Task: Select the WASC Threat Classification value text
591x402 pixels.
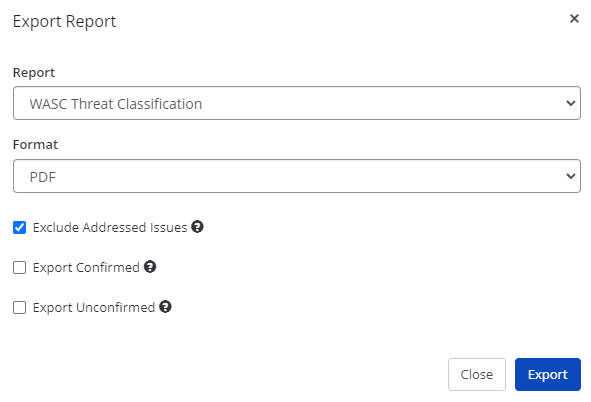Action: coord(116,104)
